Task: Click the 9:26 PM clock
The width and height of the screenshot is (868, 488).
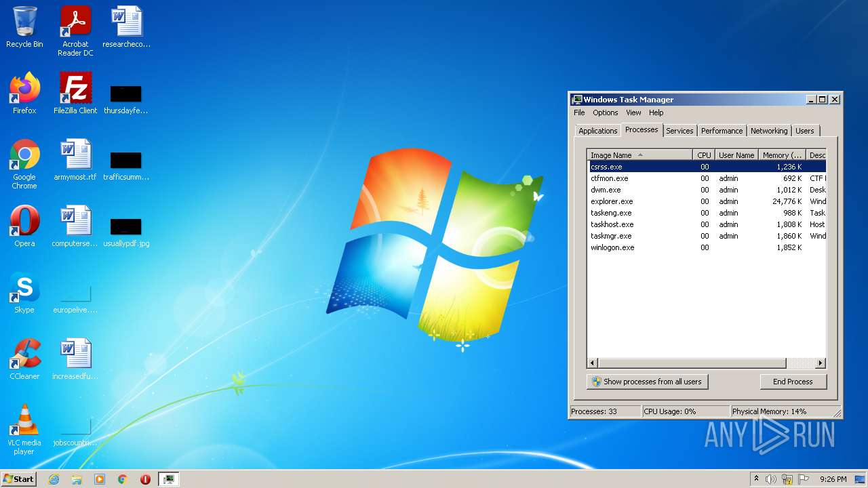Action: pyautogui.click(x=833, y=479)
